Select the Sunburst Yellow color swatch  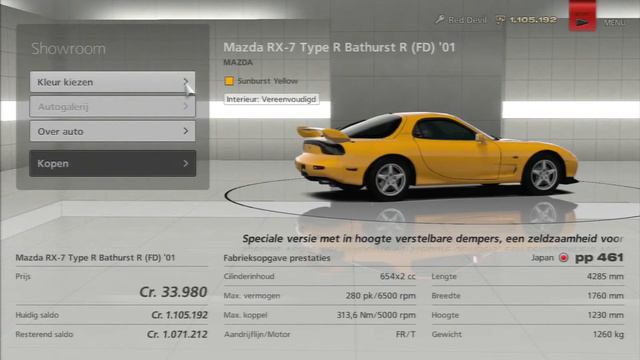(x=229, y=81)
